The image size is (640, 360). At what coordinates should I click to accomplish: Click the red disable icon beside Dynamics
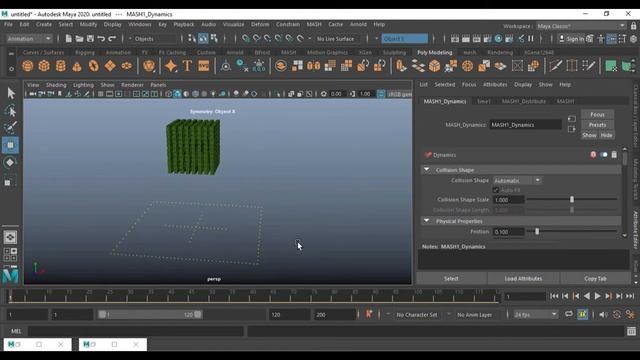click(x=593, y=155)
